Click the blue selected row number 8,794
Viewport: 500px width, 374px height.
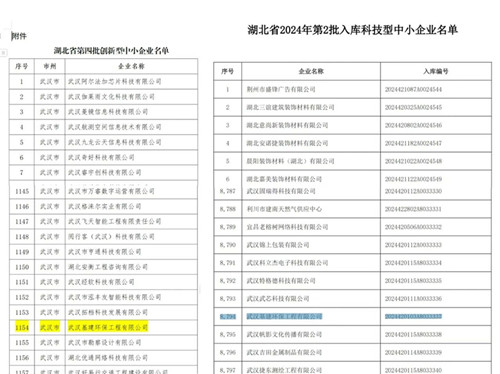(228, 316)
